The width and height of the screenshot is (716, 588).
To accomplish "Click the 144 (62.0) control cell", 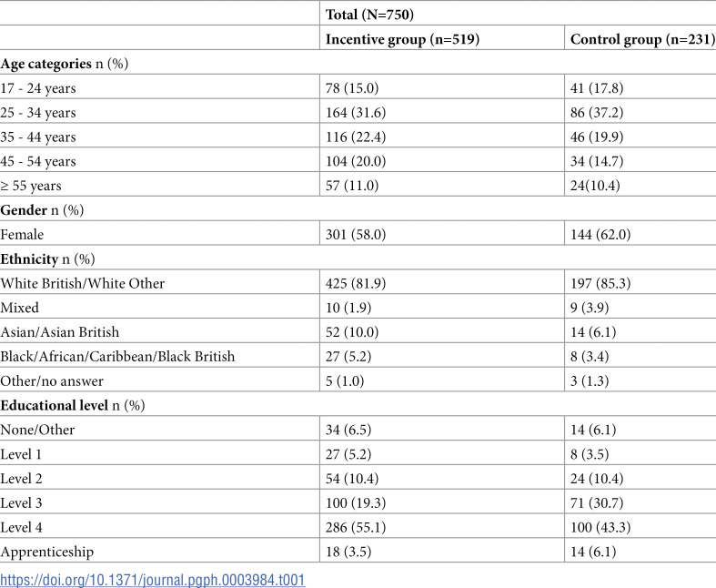I will tap(600, 234).
